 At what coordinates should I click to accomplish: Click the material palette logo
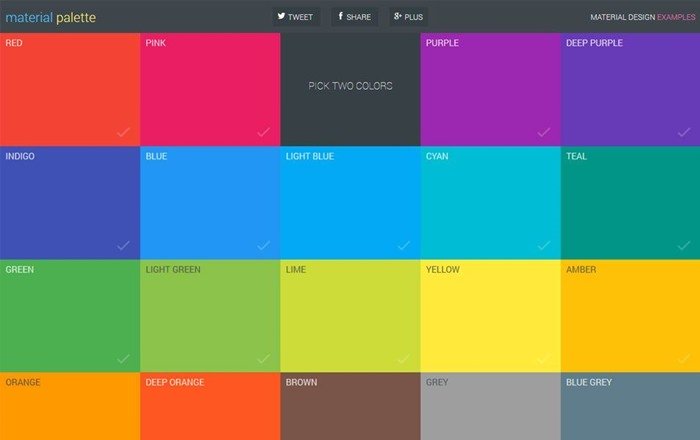pos(50,17)
